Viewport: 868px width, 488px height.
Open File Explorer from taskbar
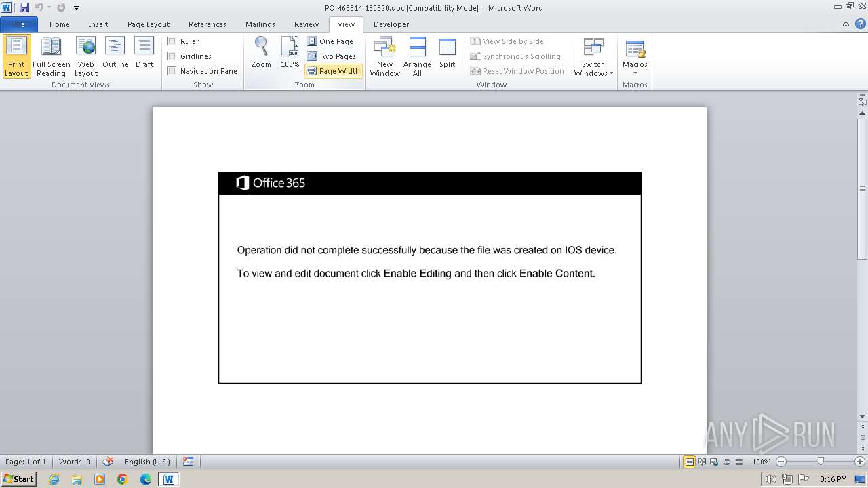[x=77, y=479]
